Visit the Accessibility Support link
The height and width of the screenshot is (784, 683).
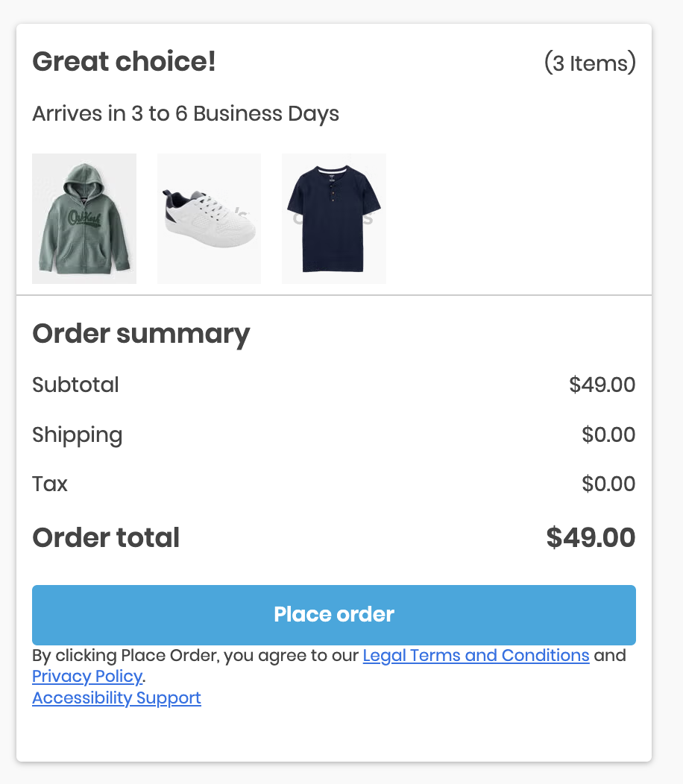coord(116,698)
